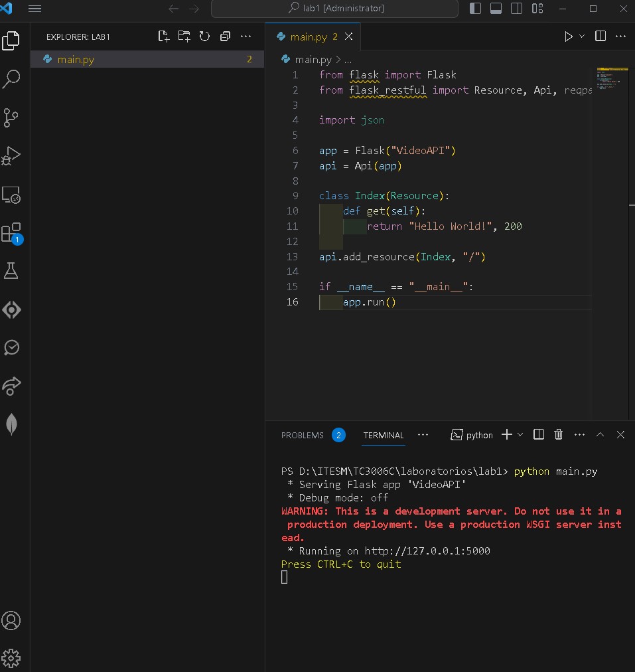Refresh the Explorer file list
The image size is (635, 672).
coord(204,37)
